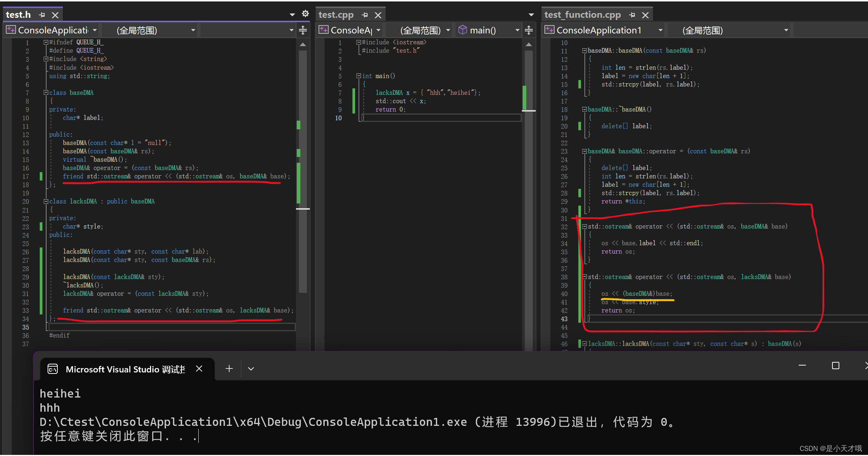The height and width of the screenshot is (456, 868).
Task: Toggle the pin on the test.h tab
Action: click(42, 15)
